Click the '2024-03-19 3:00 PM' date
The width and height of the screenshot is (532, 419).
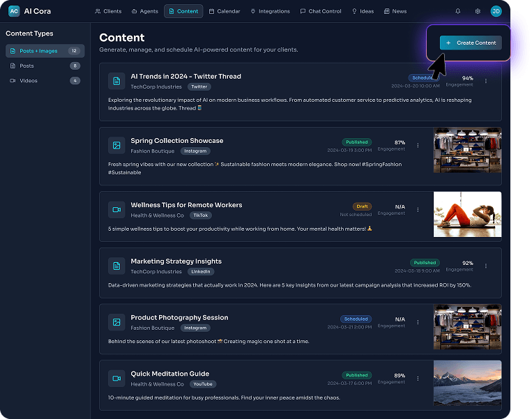pyautogui.click(x=349, y=150)
